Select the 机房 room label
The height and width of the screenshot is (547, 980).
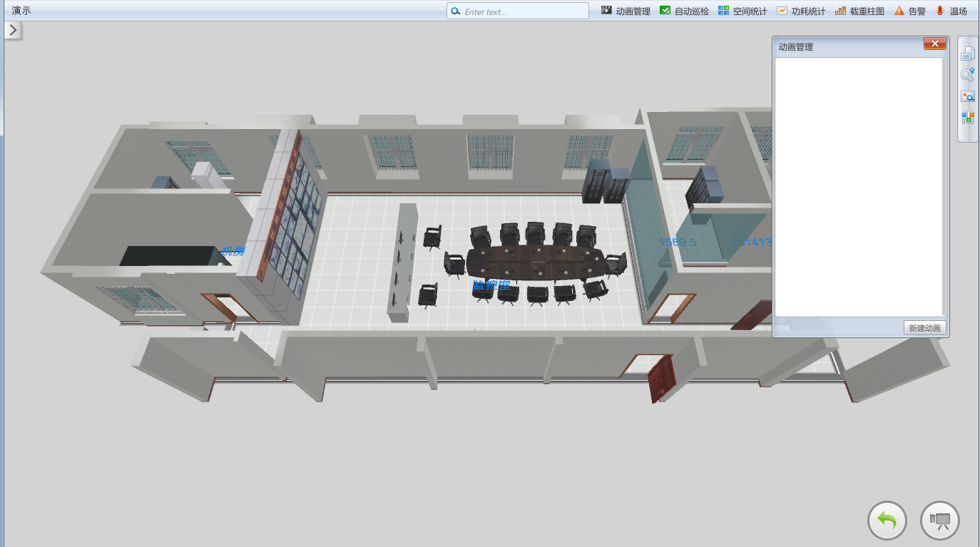(x=233, y=251)
